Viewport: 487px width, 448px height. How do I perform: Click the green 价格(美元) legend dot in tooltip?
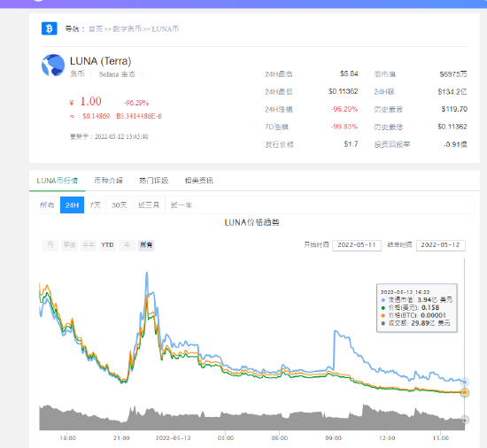(383, 308)
